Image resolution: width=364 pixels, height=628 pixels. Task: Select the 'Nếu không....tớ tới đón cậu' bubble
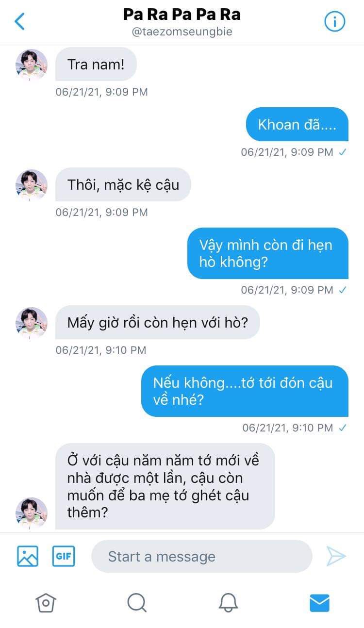point(245,391)
